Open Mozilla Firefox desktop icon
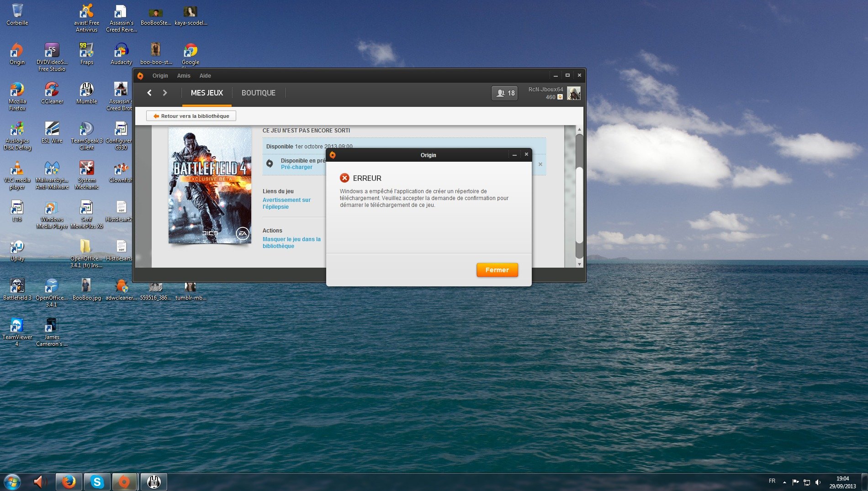Image resolution: width=868 pixels, height=491 pixels. 17,96
